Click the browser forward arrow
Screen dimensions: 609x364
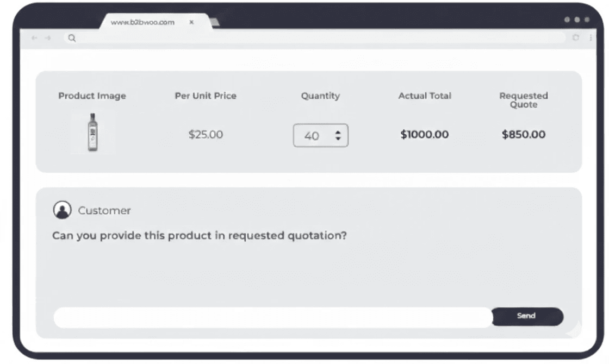(x=48, y=38)
